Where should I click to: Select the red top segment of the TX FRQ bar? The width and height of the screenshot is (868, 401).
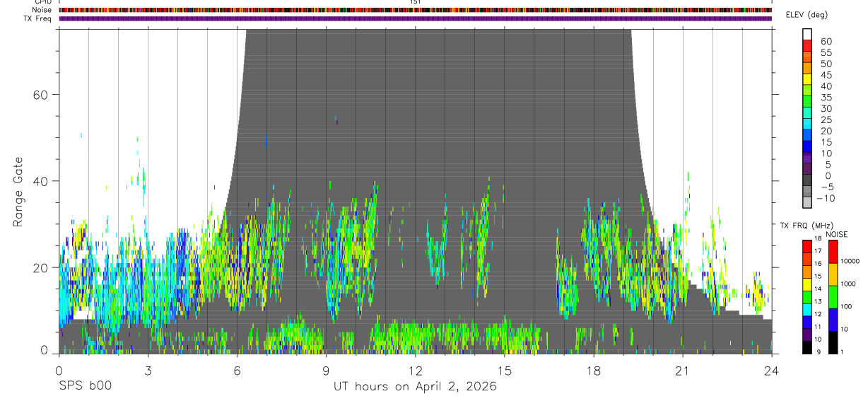tap(807, 246)
